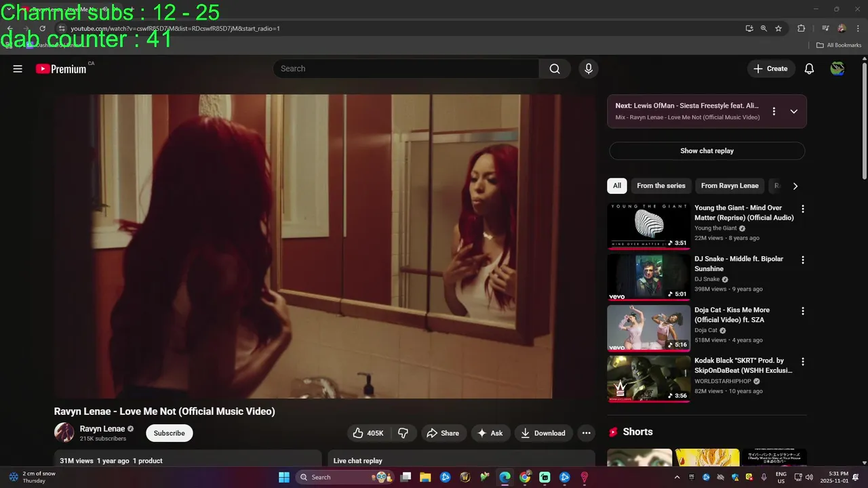This screenshot has height=488, width=868.
Task: Open Kodak Black SKRT video title
Action: pyautogui.click(x=743, y=365)
